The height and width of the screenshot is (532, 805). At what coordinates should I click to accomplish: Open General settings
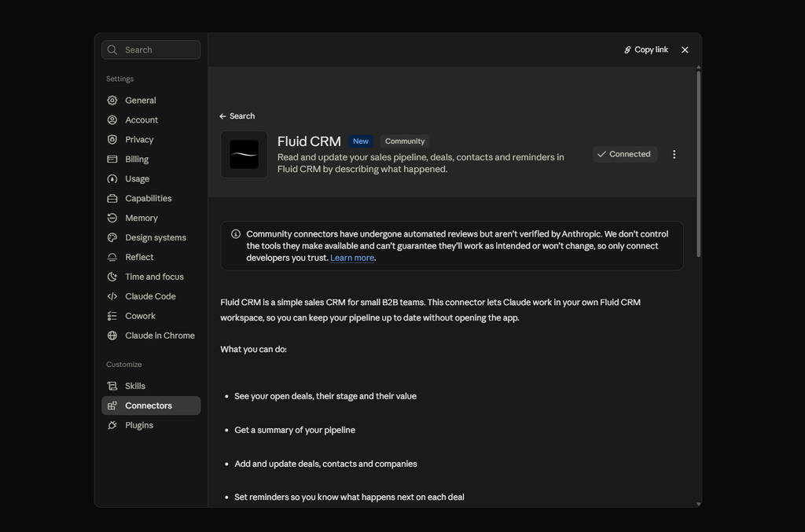coord(151,100)
